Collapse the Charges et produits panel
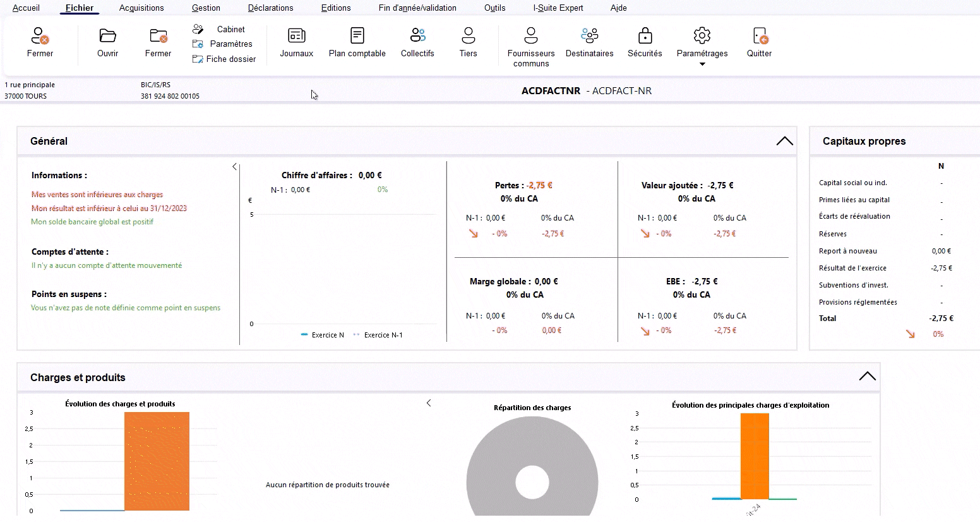 868,376
